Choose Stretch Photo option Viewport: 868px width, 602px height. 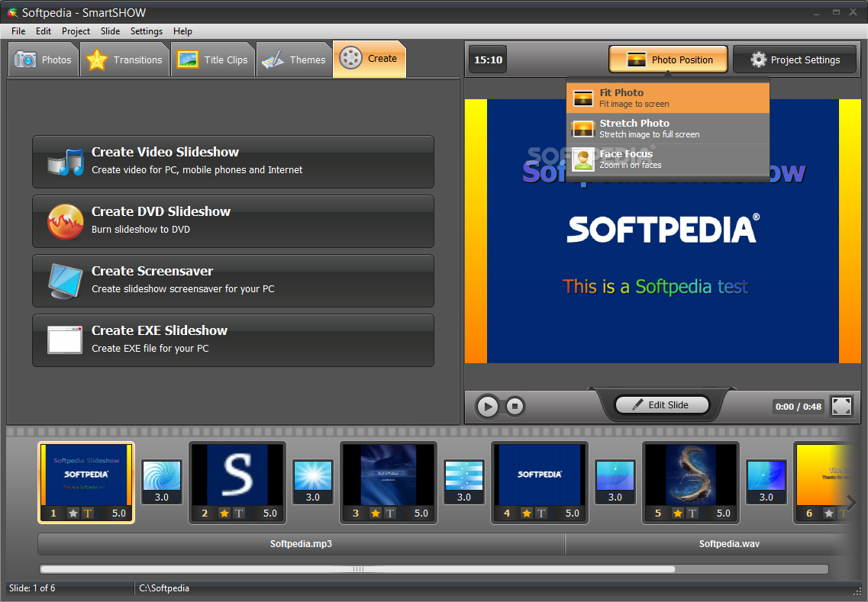point(668,128)
